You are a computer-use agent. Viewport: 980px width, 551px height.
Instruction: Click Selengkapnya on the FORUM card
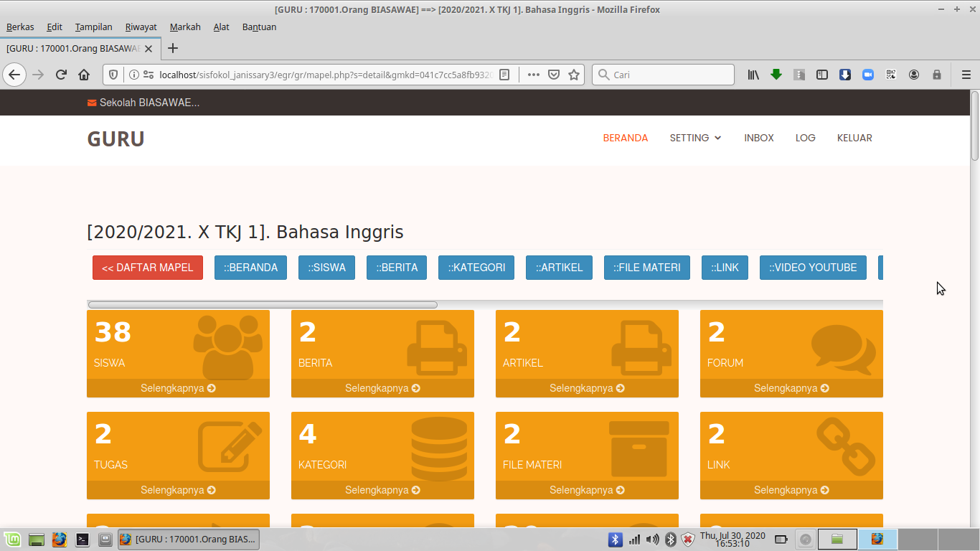coord(791,388)
